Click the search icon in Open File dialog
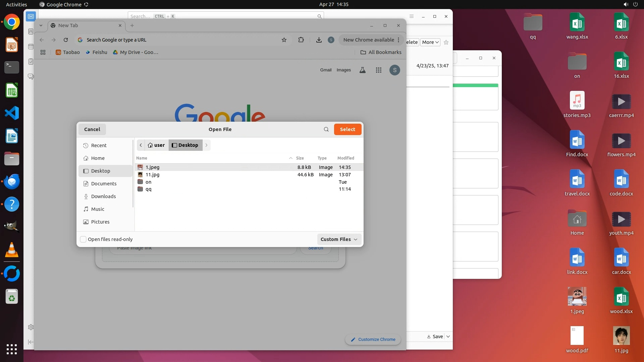The width and height of the screenshot is (644, 362). 326,129
